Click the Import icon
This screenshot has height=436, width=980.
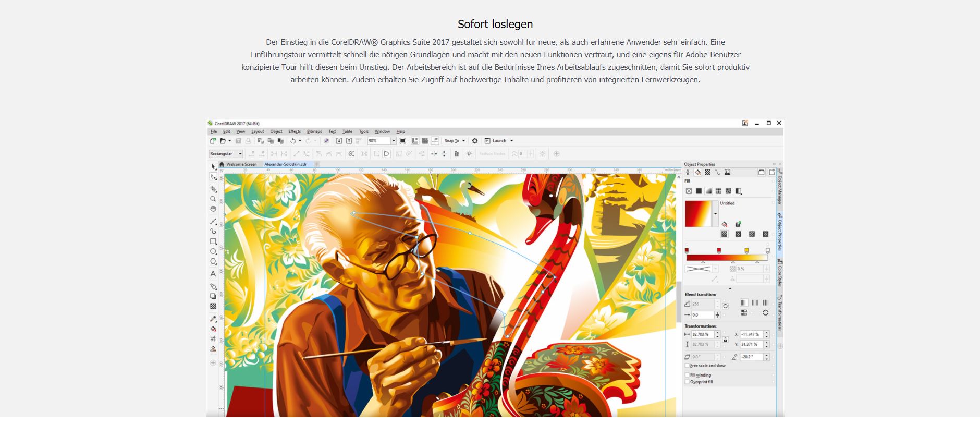(x=339, y=141)
